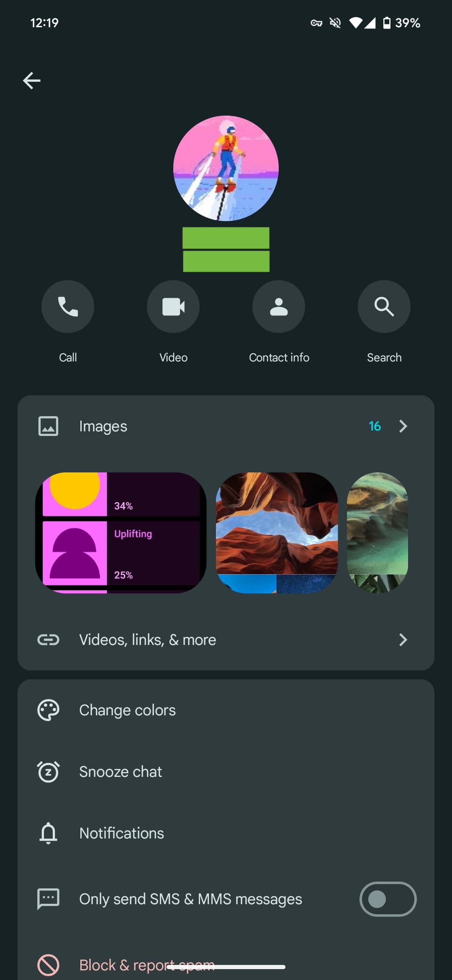Expand Images with the chevron arrow
The width and height of the screenshot is (452, 980).
pos(403,426)
